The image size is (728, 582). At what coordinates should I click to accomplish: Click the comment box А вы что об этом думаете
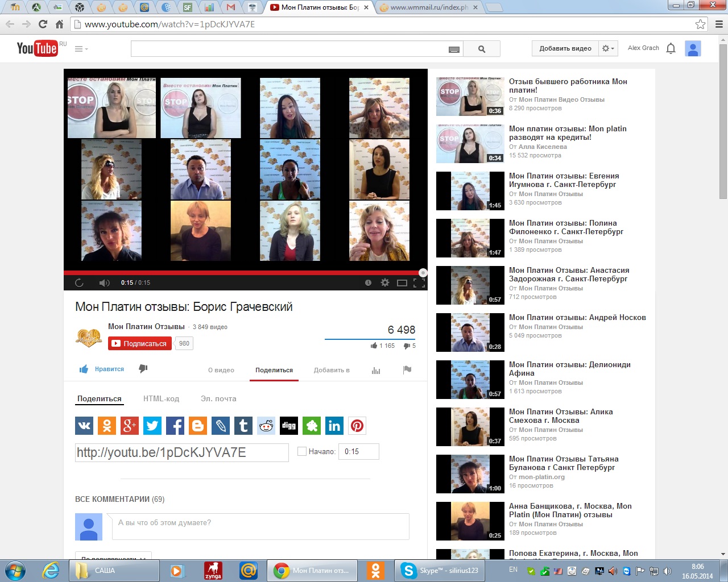(x=260, y=526)
